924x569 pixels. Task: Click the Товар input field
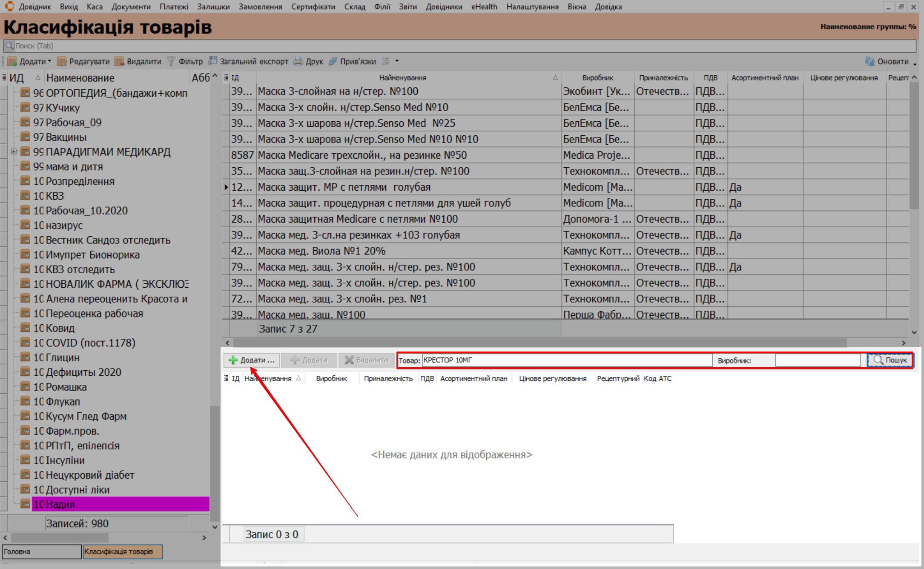pyautogui.click(x=566, y=360)
